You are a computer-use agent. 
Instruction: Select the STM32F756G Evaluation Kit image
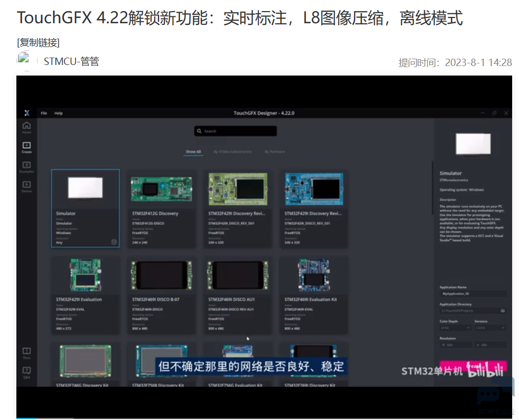tap(238, 351)
